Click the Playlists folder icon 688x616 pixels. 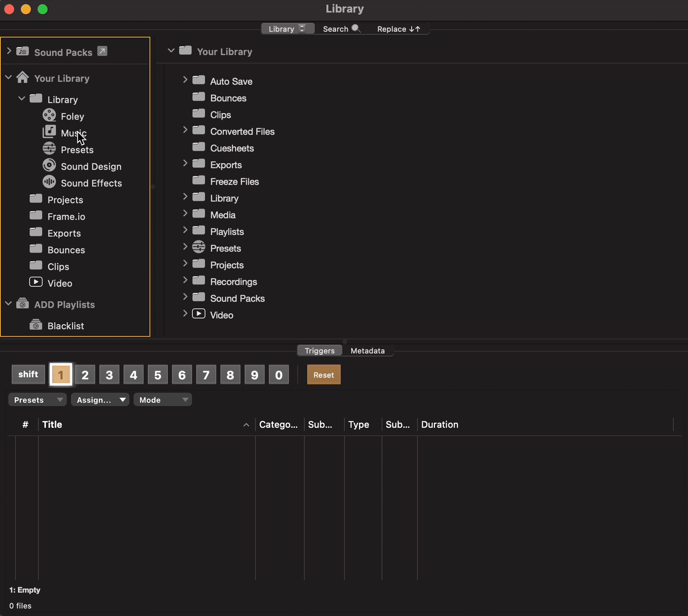199,230
